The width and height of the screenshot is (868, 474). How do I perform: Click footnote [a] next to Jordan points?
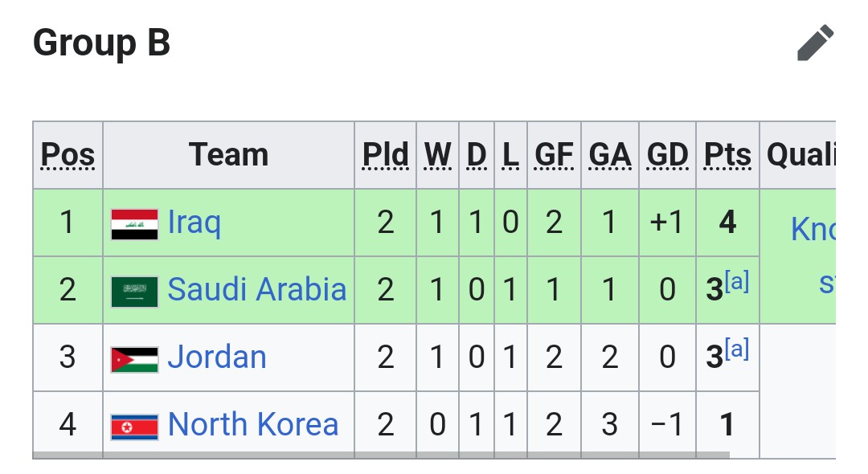[x=737, y=349]
